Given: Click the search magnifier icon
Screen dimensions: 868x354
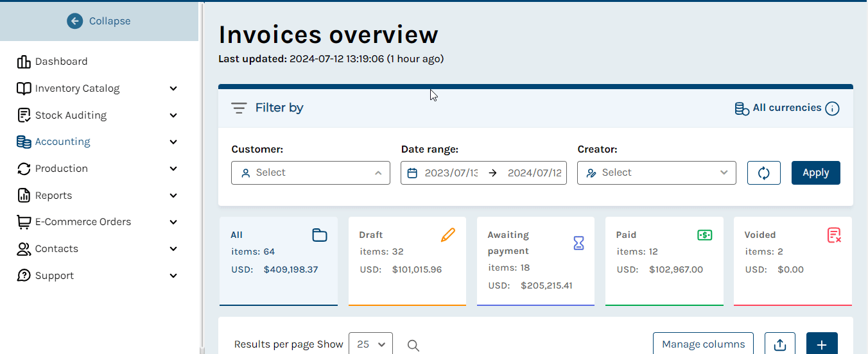Looking at the screenshot, I should coord(413,346).
